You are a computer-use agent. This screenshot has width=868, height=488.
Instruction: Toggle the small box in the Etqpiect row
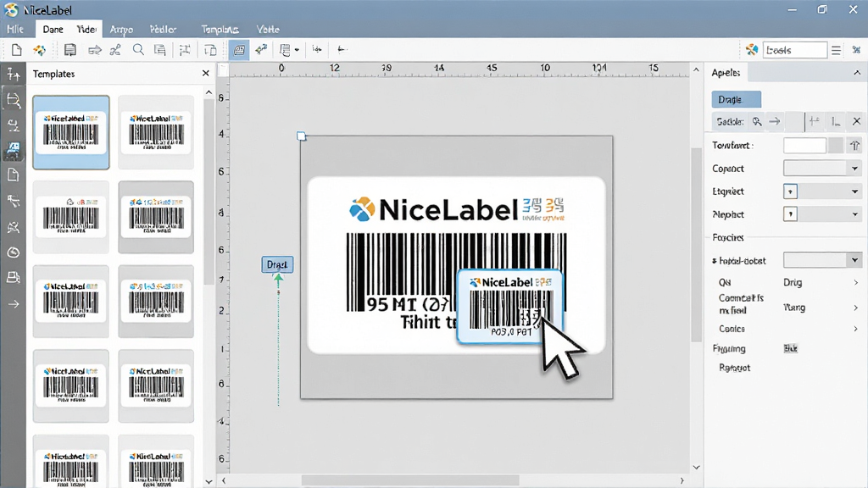tap(791, 191)
